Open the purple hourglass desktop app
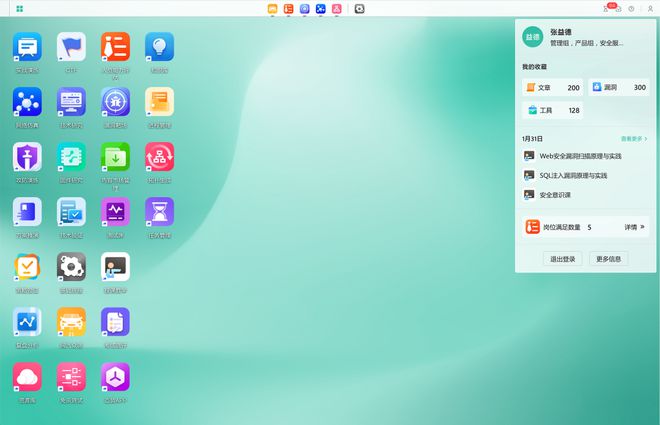Image resolution: width=660 pixels, height=425 pixels. point(160,212)
